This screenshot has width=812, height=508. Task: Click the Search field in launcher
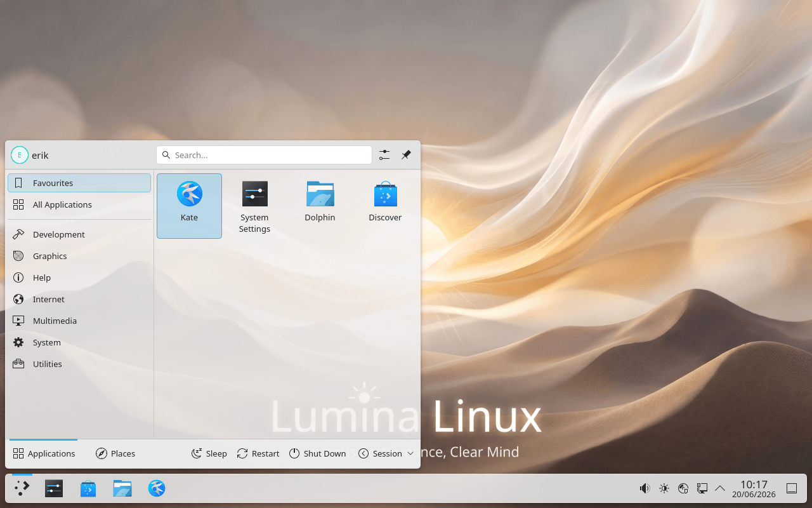tap(264, 155)
